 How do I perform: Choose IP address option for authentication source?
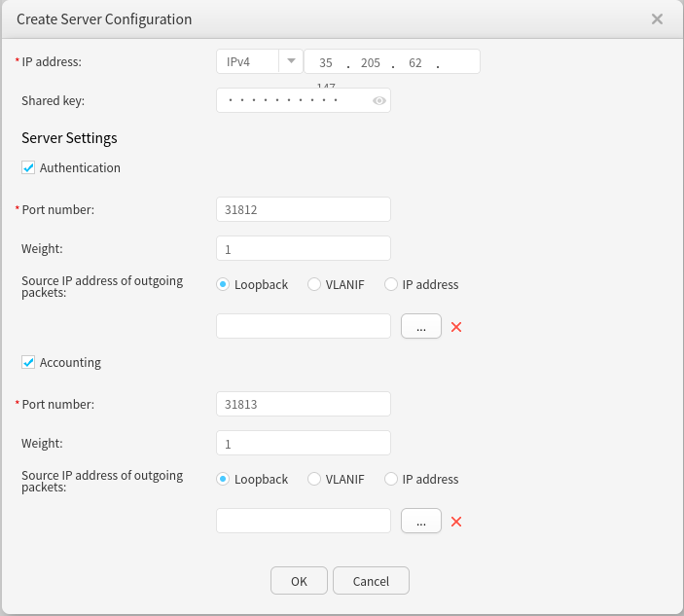click(x=391, y=284)
